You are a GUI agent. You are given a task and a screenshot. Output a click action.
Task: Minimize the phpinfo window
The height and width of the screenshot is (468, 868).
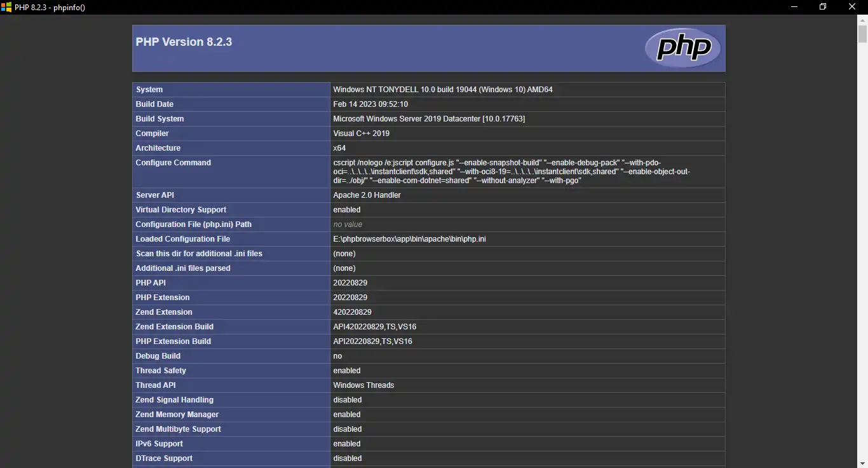tap(794, 7)
